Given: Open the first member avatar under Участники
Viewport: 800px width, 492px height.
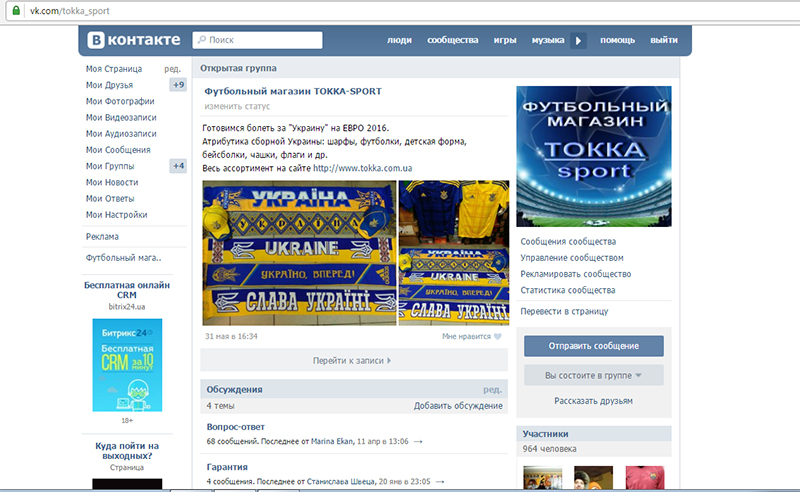Looking at the screenshot, I should tap(543, 478).
